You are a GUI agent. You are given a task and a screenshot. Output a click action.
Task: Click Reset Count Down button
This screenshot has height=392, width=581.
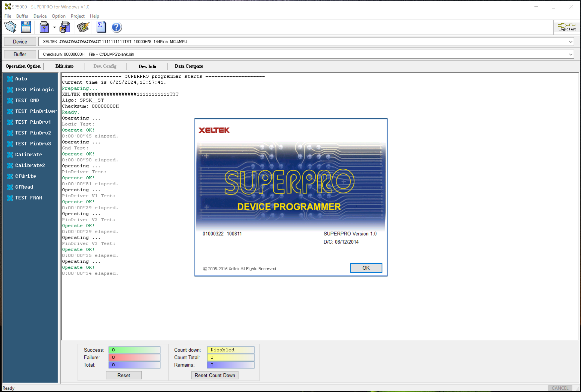point(215,375)
